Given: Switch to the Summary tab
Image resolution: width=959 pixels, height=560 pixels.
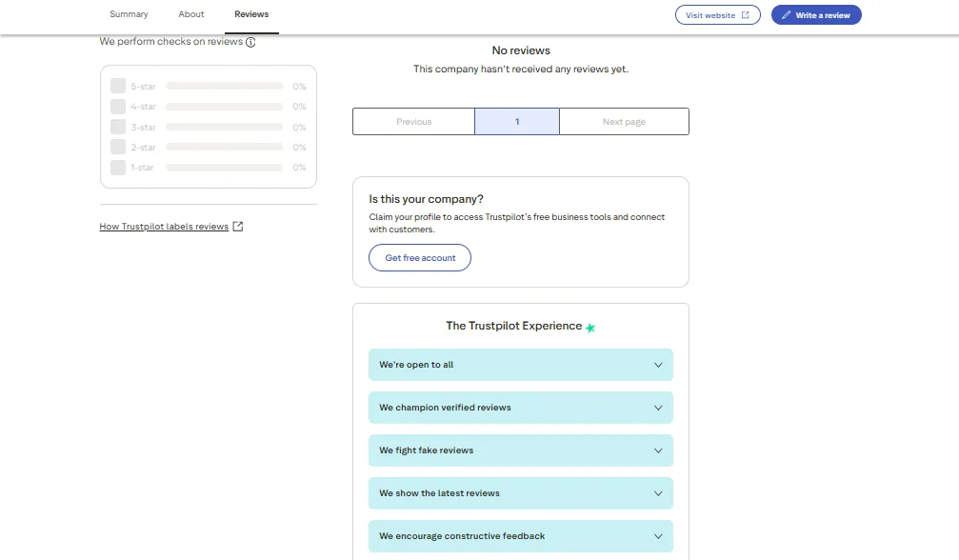Looking at the screenshot, I should point(129,14).
